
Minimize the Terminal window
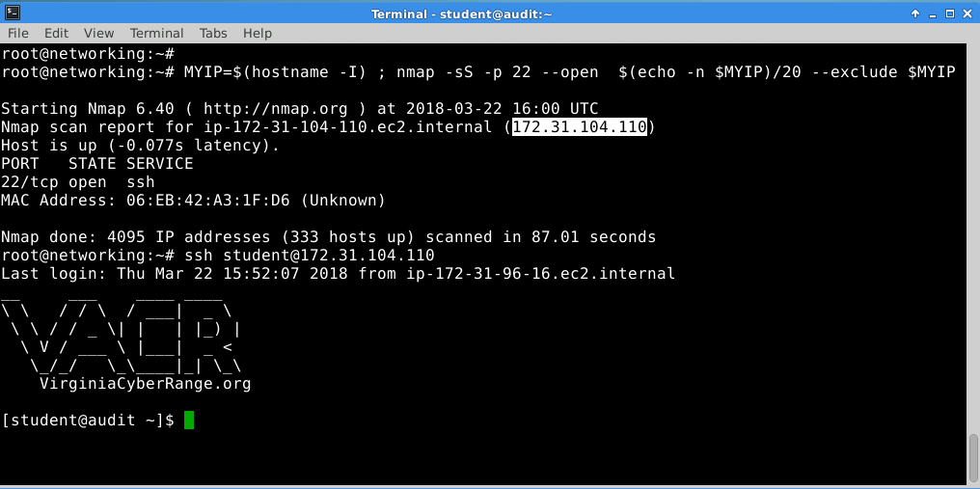click(x=935, y=14)
